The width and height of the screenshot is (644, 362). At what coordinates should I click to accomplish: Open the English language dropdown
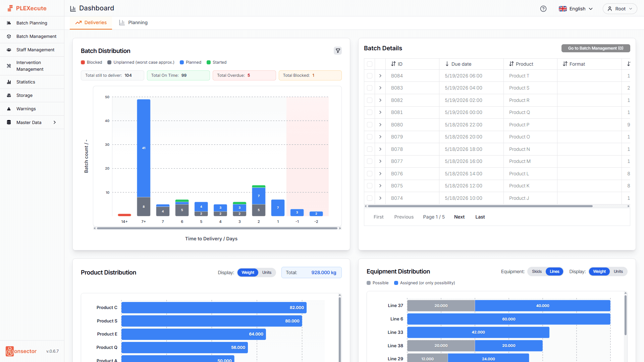576,9
